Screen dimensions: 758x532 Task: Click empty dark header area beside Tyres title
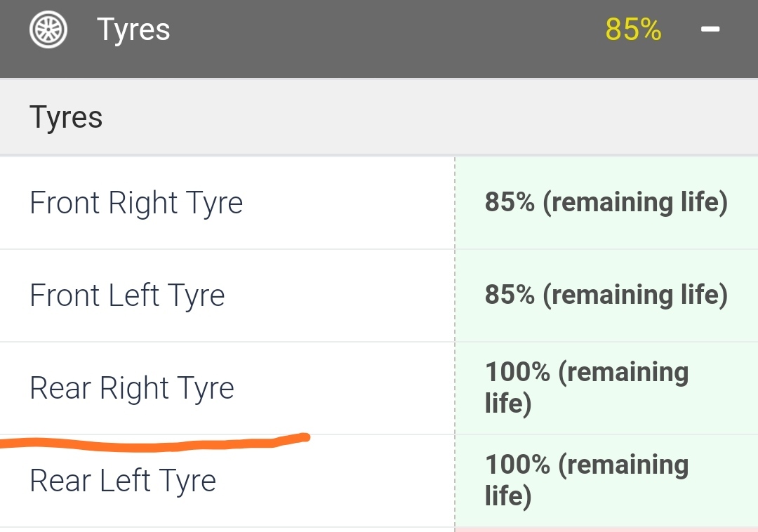tap(387, 30)
